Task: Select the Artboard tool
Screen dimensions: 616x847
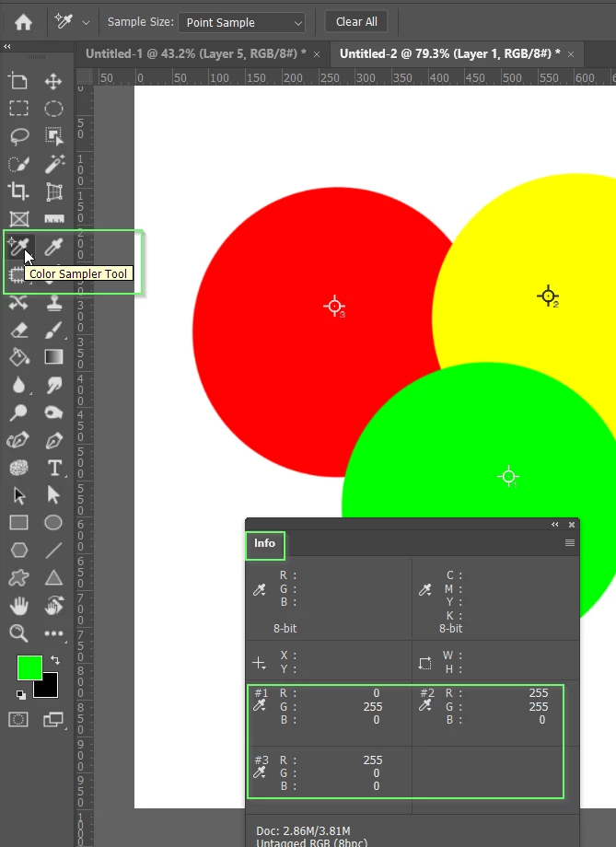Action: pos(19,82)
